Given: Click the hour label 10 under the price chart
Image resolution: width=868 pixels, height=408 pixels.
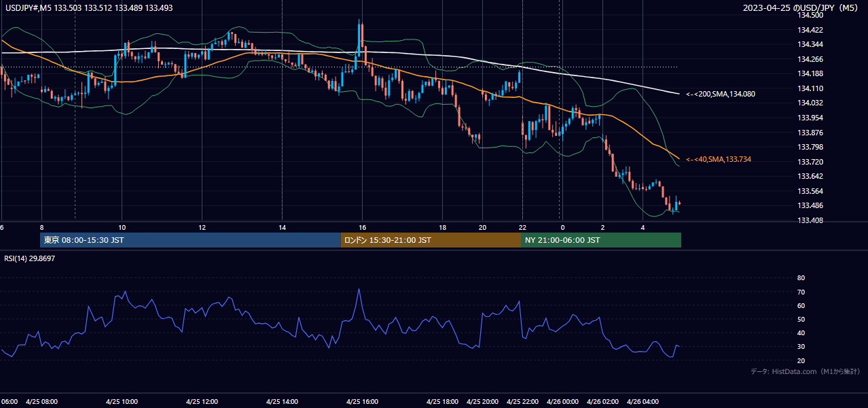Looking at the screenshot, I should [122, 227].
